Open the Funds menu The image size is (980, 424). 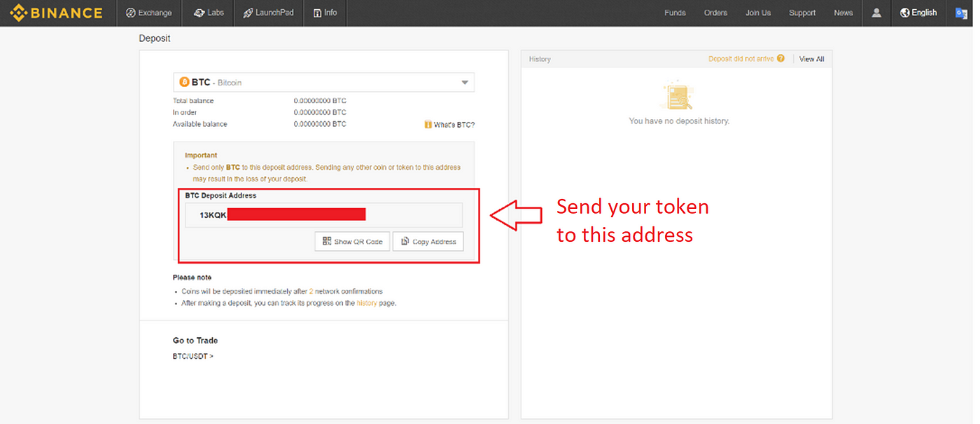pos(675,13)
